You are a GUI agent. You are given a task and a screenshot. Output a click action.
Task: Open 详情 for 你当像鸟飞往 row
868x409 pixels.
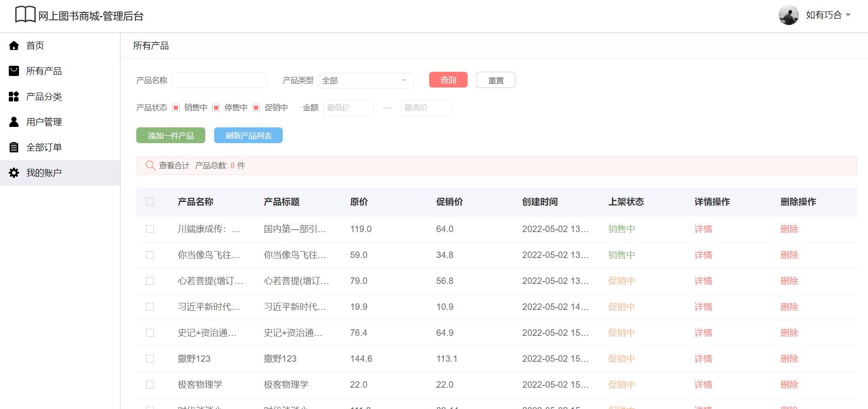(703, 255)
